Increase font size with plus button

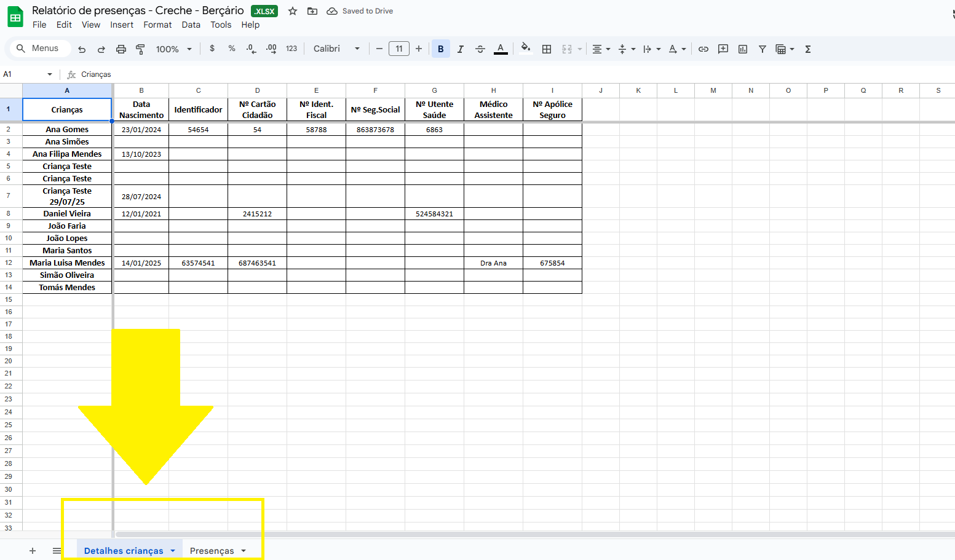pyautogui.click(x=419, y=49)
